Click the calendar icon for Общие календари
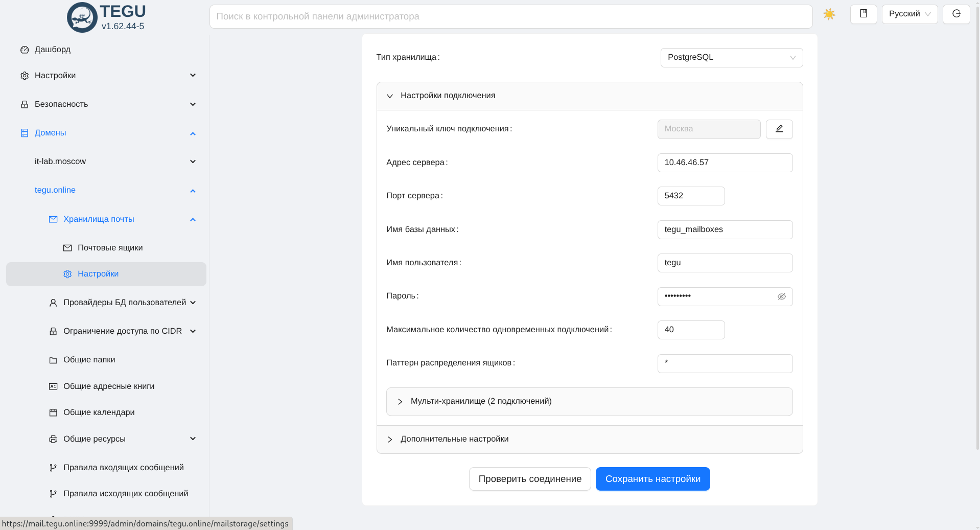980x530 pixels. (53, 412)
